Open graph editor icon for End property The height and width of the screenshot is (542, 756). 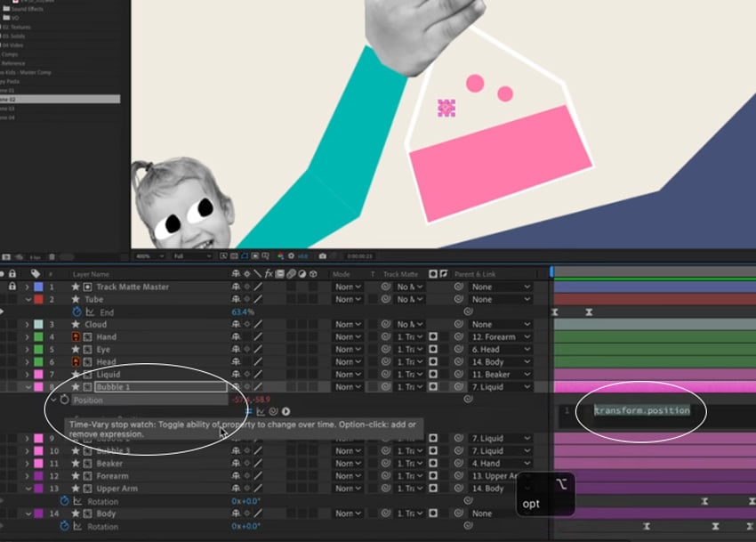click(x=90, y=312)
